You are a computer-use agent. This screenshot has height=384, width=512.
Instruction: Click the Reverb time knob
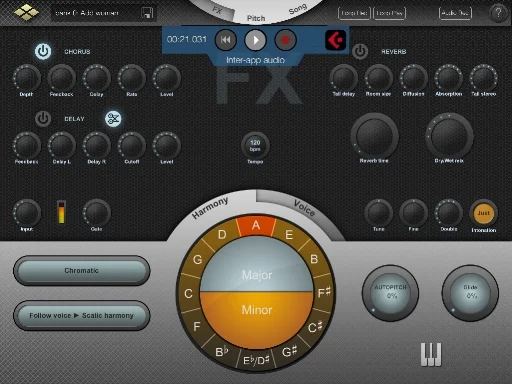pyautogui.click(x=374, y=136)
